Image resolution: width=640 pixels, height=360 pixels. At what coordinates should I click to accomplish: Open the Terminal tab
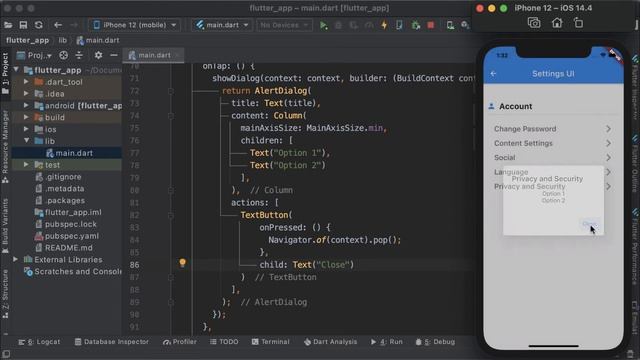(x=271, y=342)
